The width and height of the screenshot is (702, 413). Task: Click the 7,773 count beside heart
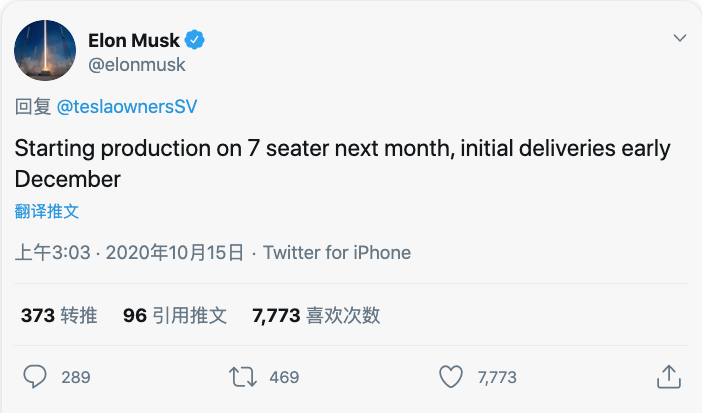[x=497, y=377]
